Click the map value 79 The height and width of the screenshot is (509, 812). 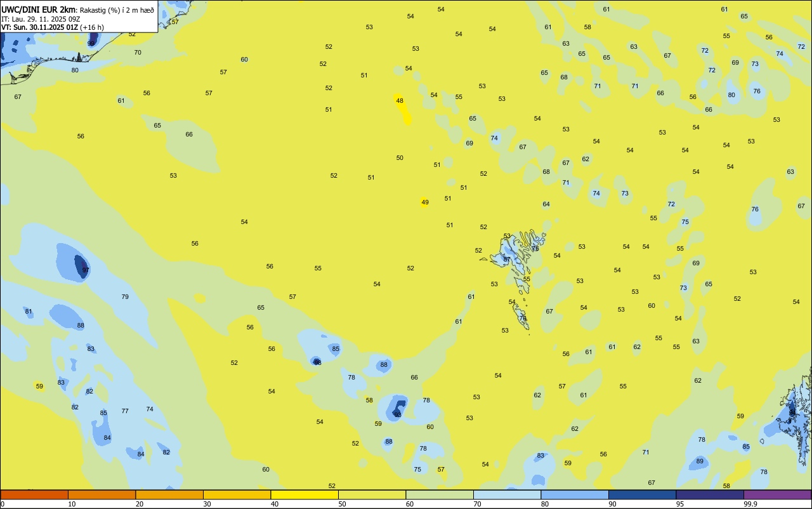pos(125,297)
